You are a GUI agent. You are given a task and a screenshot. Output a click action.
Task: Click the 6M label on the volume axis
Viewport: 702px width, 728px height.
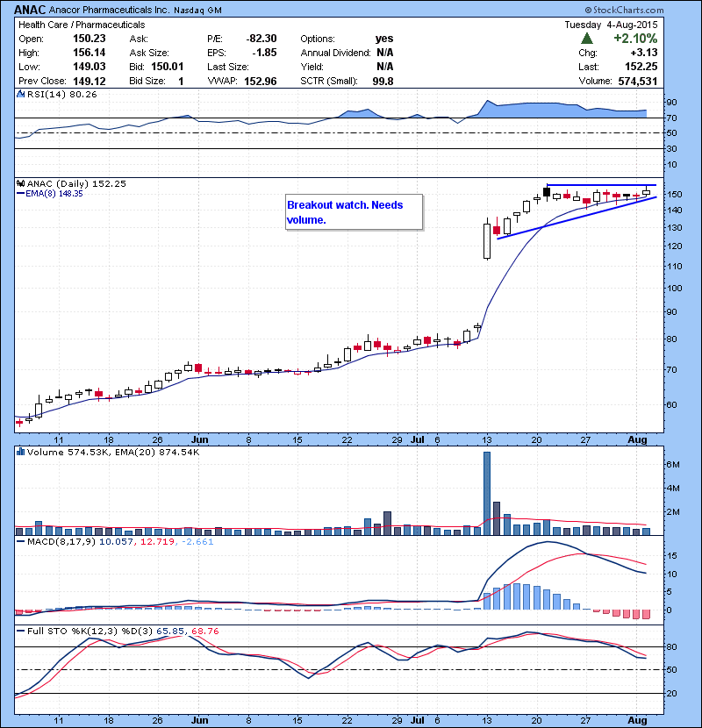[x=673, y=464]
